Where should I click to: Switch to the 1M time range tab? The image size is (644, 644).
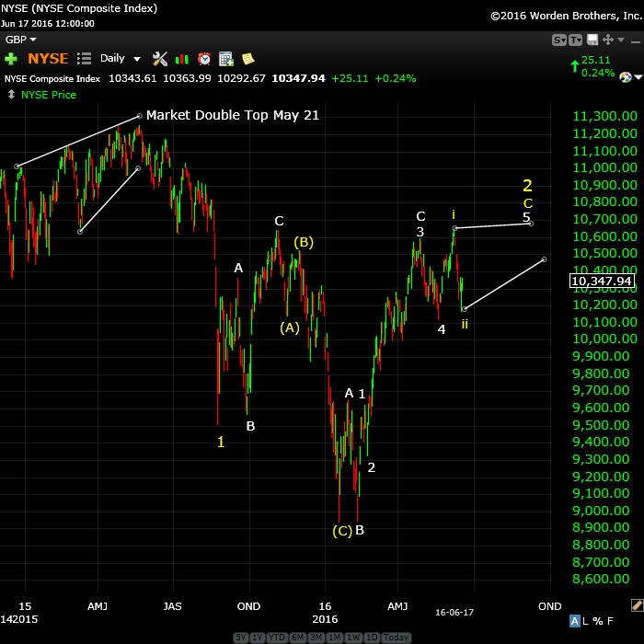[x=334, y=637]
